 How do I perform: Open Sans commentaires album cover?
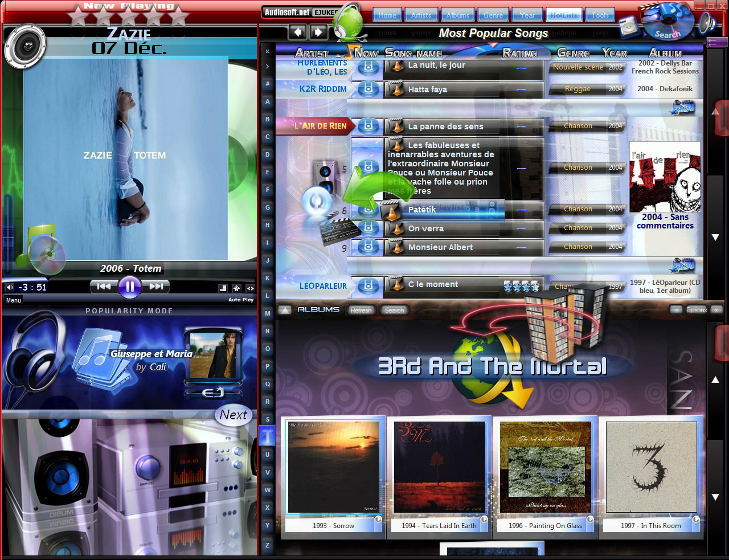point(665,177)
